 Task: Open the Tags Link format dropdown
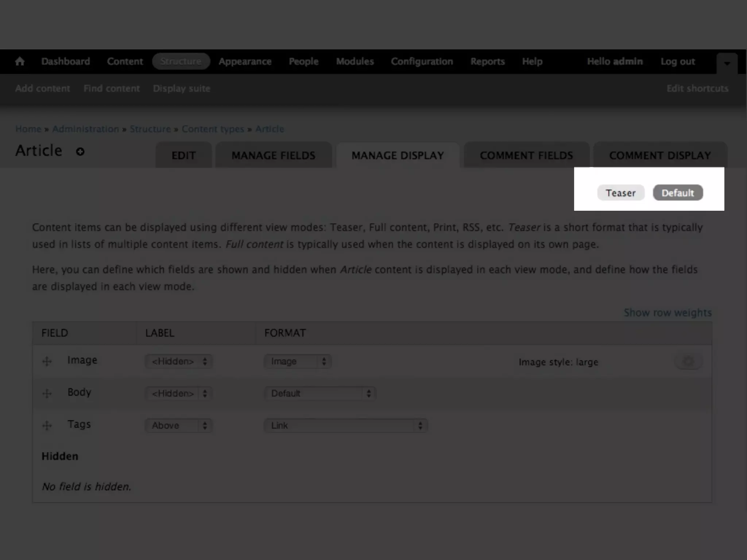[345, 425]
